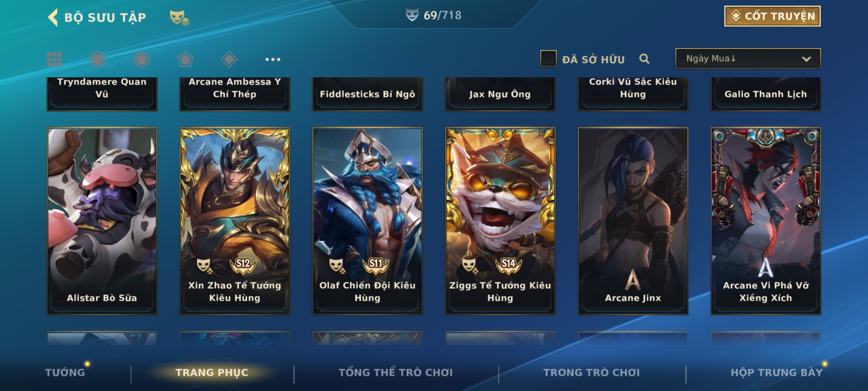This screenshot has height=391, width=868.
Task: Open the Arcane Jinx skin card
Action: pyautogui.click(x=633, y=221)
